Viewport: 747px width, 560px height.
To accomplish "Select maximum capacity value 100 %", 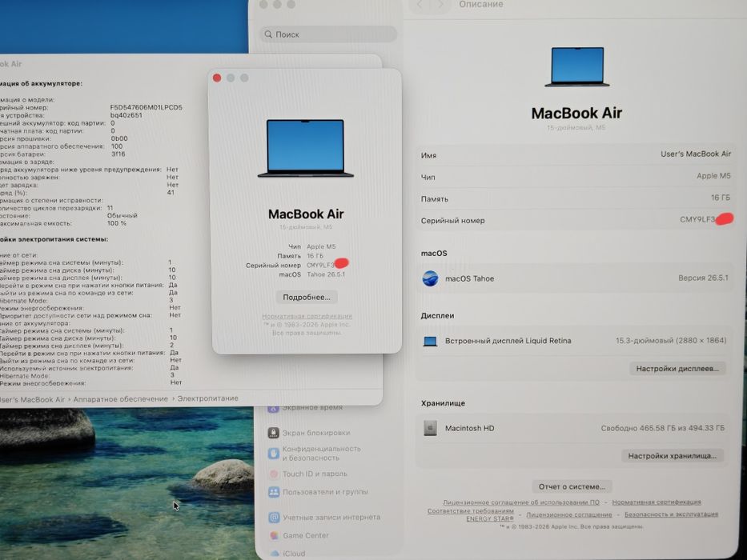I will (x=117, y=223).
